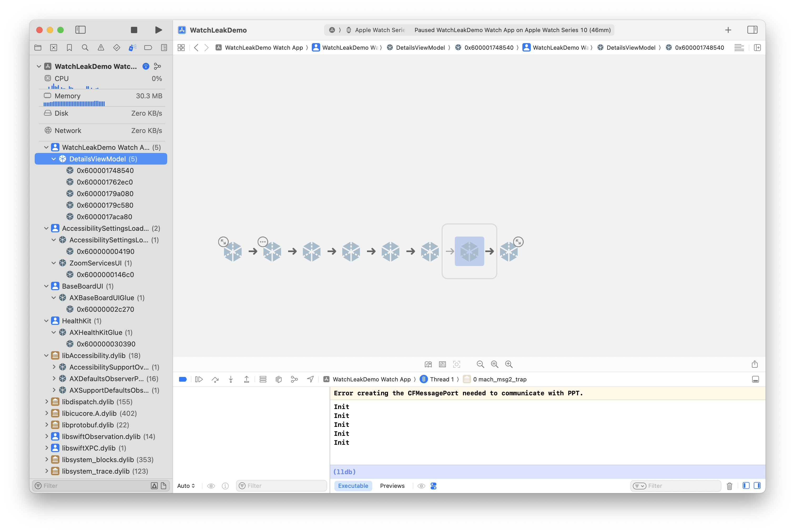Click the Run play button
Viewport: 795px width, 532px height.
click(x=158, y=30)
